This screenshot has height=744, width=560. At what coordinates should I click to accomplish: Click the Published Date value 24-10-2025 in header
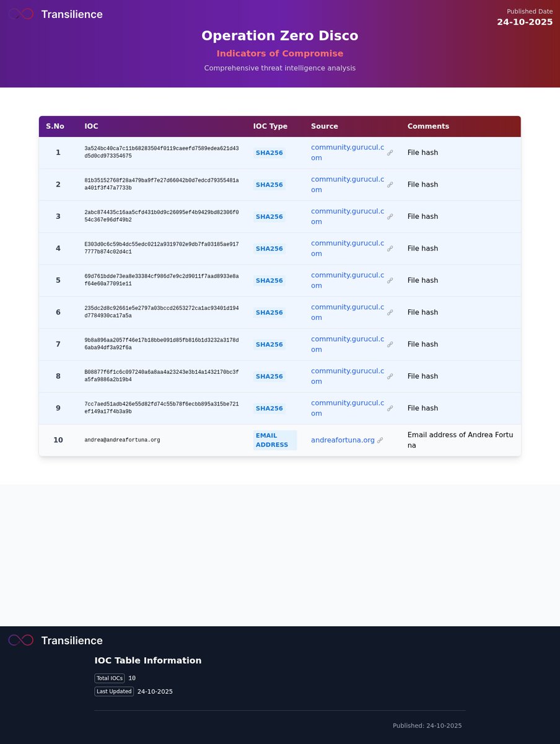525,22
